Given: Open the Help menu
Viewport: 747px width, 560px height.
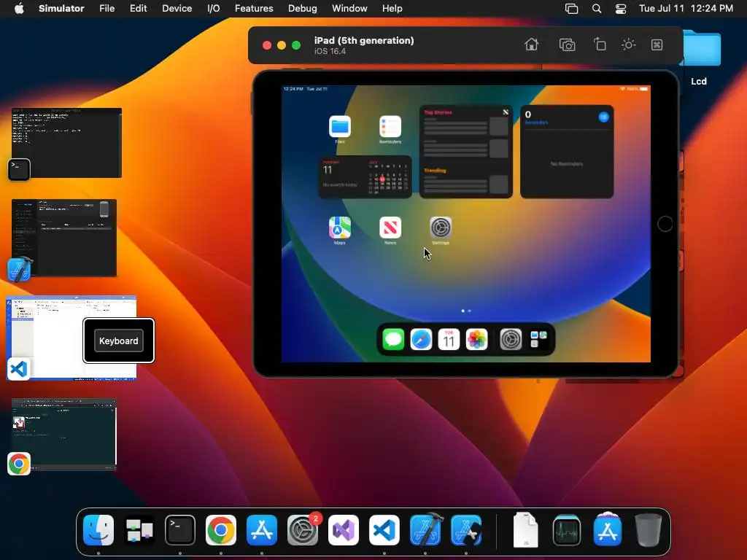Looking at the screenshot, I should pos(392,9).
